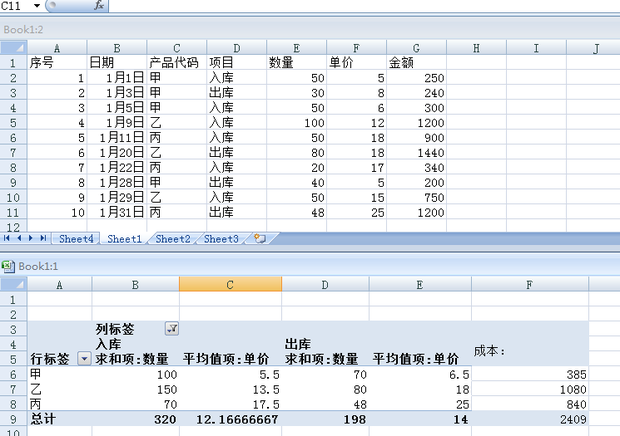Screen dimensions: 620x436
Task: Click the 单价 header cell
Action: (356, 62)
